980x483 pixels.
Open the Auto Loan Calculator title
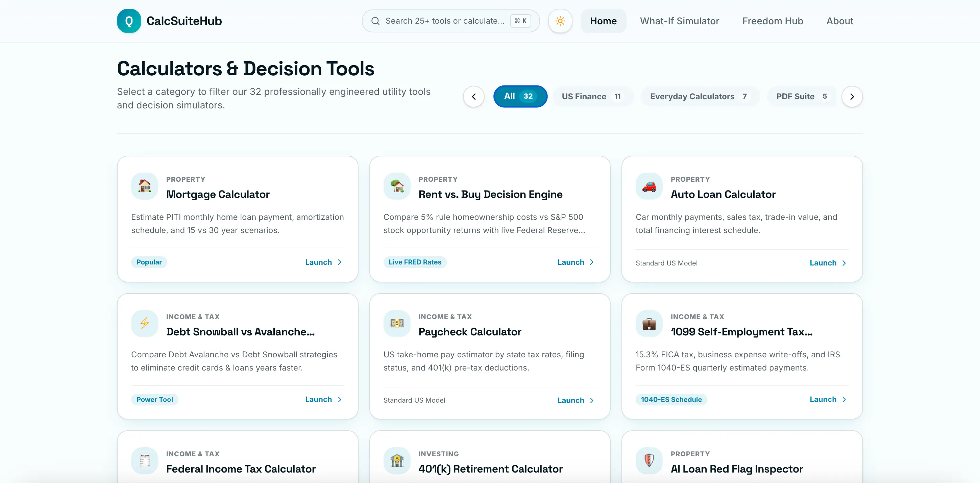[x=723, y=194]
